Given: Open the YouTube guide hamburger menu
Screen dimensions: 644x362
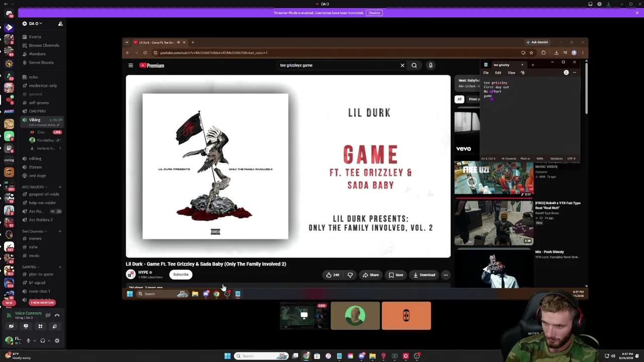Looking at the screenshot, I should point(130,65).
